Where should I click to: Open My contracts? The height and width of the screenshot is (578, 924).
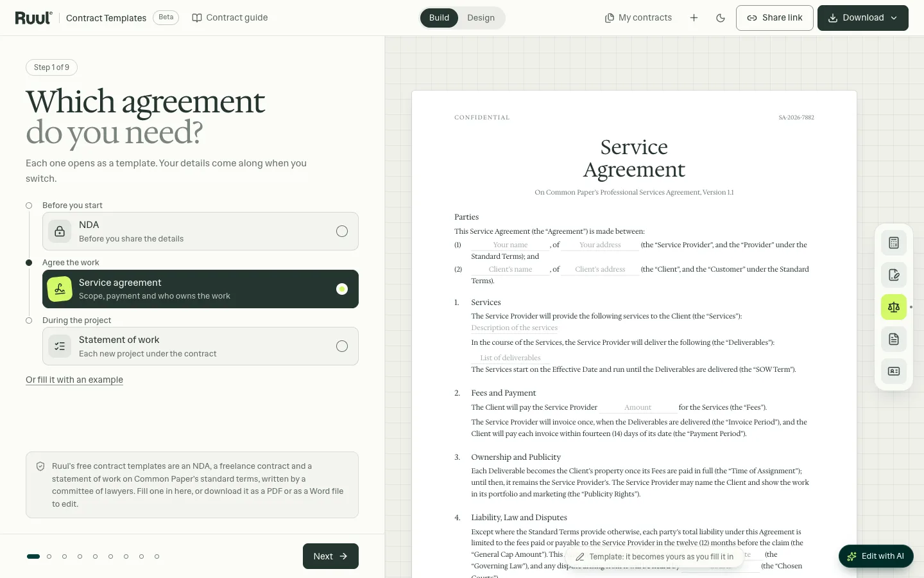click(x=638, y=18)
